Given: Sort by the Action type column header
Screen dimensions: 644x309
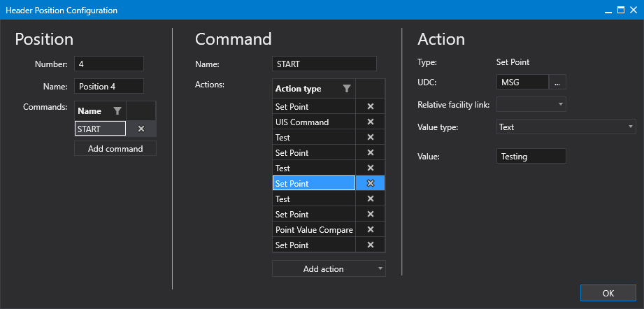Looking at the screenshot, I should (x=298, y=89).
